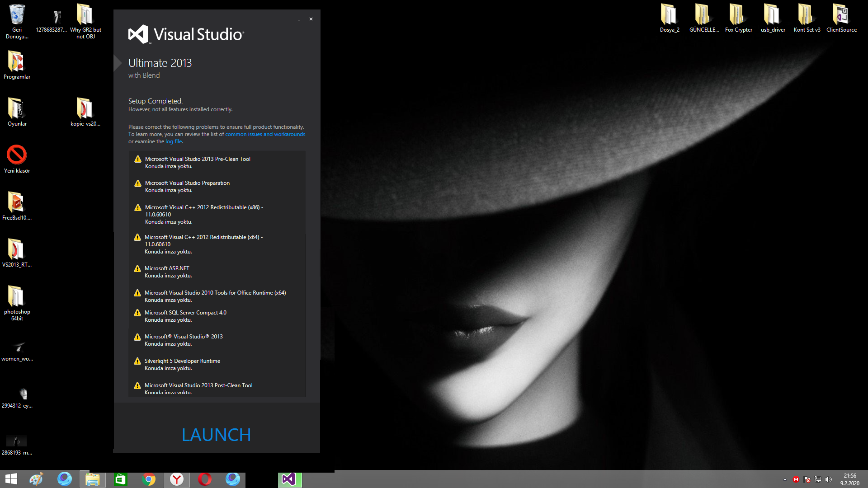The height and width of the screenshot is (488, 868).
Task: Click warning icon beside Visual Studio Preparation
Action: pos(138,183)
